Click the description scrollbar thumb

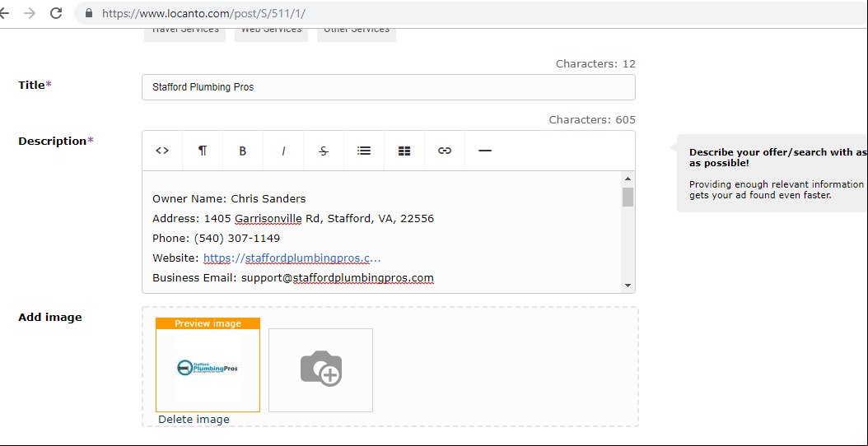tap(628, 197)
